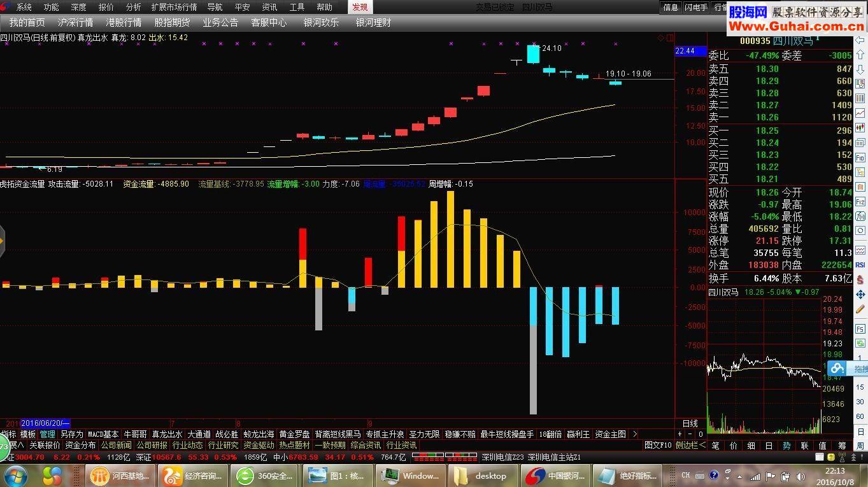Open 绝好指标 window in taskbar
Screen dimensions: 868x487
coord(629,476)
